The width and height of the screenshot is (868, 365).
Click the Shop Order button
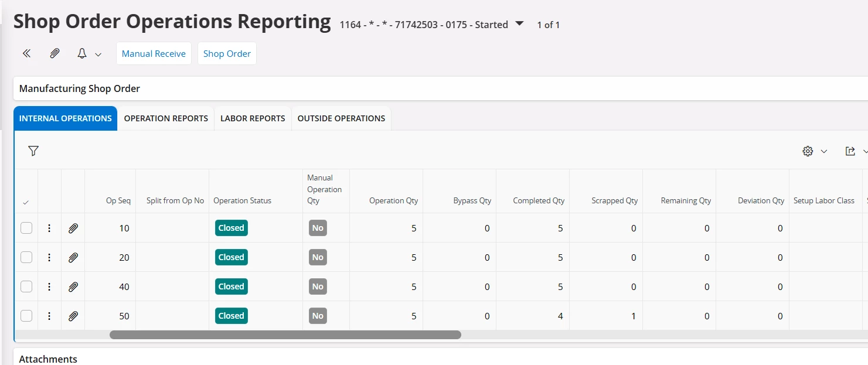[x=227, y=53]
